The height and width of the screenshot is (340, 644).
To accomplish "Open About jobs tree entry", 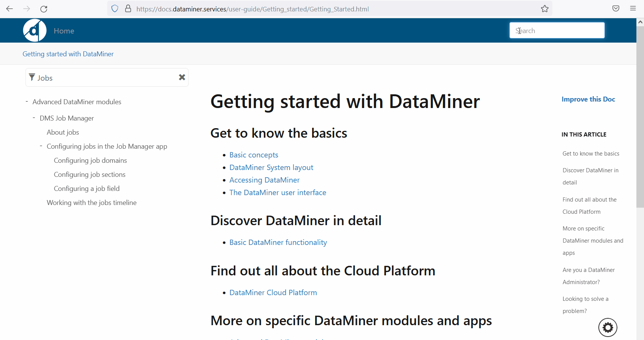I will tap(63, 132).
